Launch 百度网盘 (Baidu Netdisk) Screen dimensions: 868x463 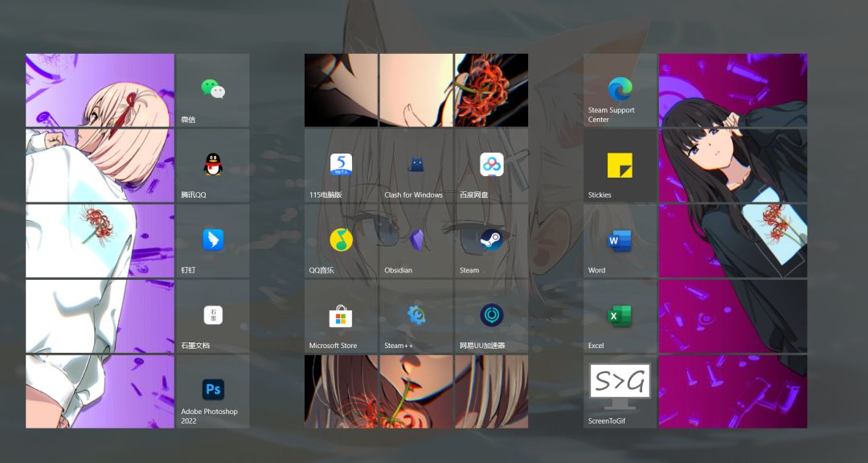point(491,165)
